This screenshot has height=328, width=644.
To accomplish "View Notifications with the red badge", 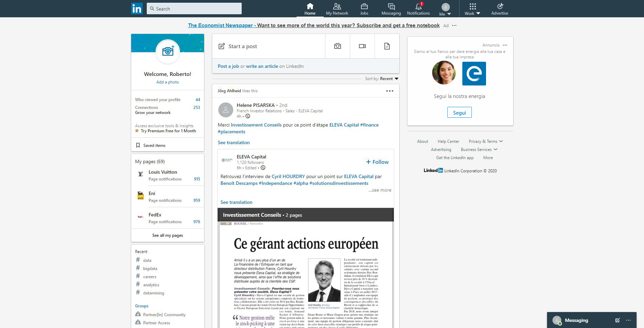I will (x=418, y=9).
